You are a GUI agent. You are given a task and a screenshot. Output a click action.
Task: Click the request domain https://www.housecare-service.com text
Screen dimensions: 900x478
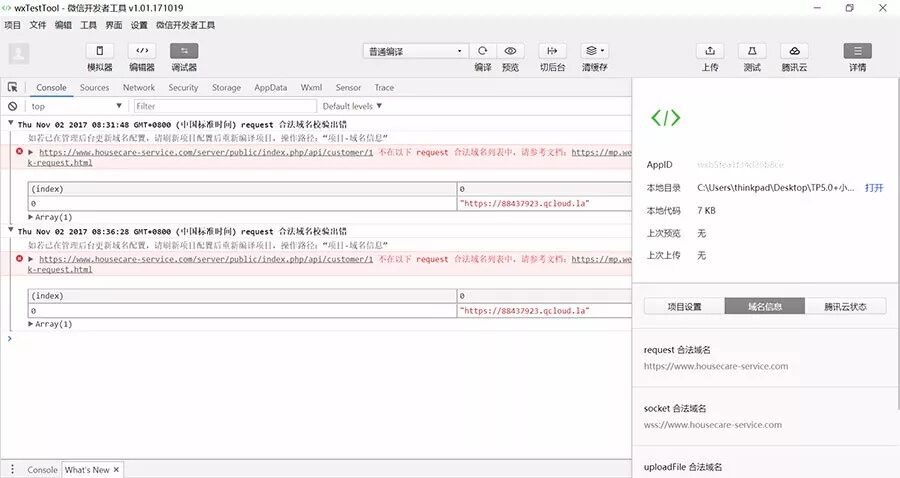(716, 366)
